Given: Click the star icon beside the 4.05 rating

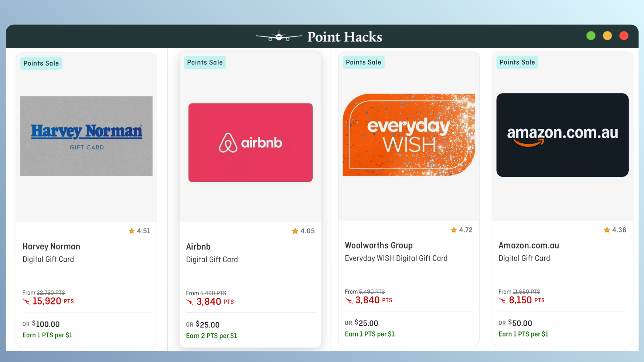Looking at the screenshot, I should point(295,231).
